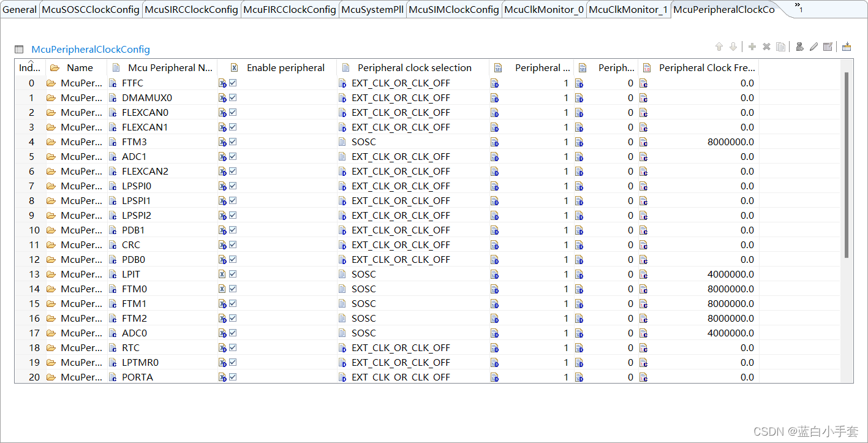The image size is (868, 443).
Task: Toggle the Enable peripheral checkbox for FTFC
Action: (233, 83)
